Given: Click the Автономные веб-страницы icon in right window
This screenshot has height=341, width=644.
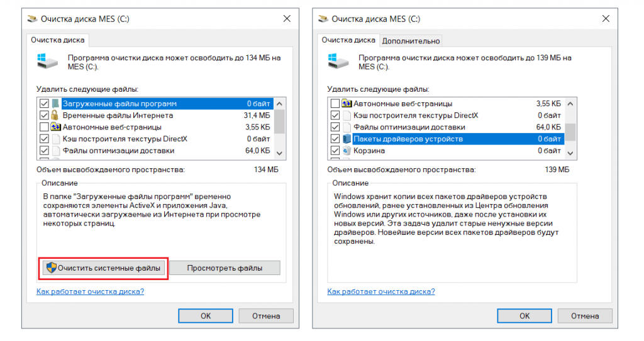Looking at the screenshot, I should (347, 104).
